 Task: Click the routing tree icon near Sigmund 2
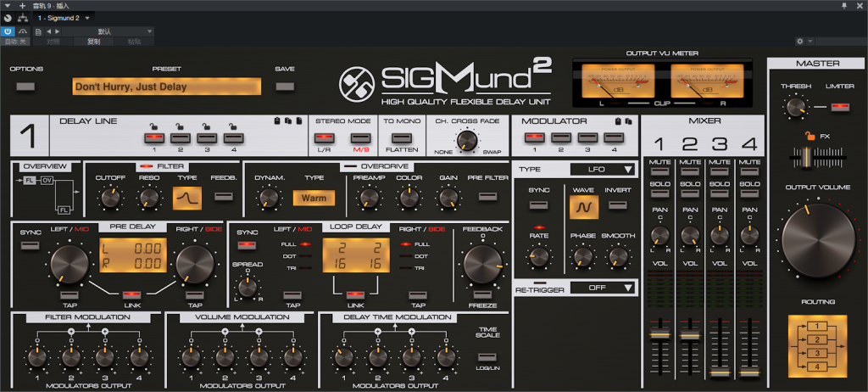pyautogui.click(x=22, y=18)
